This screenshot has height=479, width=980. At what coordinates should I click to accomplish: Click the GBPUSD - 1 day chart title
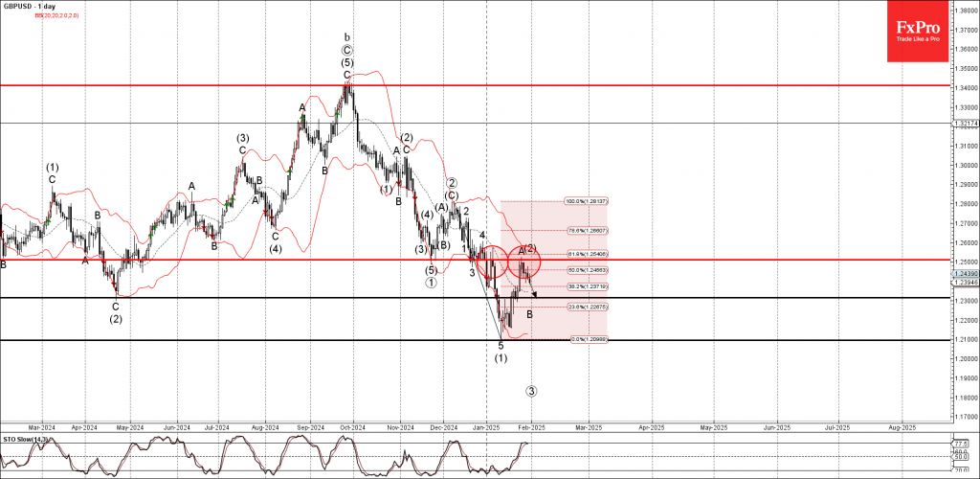[x=32, y=7]
